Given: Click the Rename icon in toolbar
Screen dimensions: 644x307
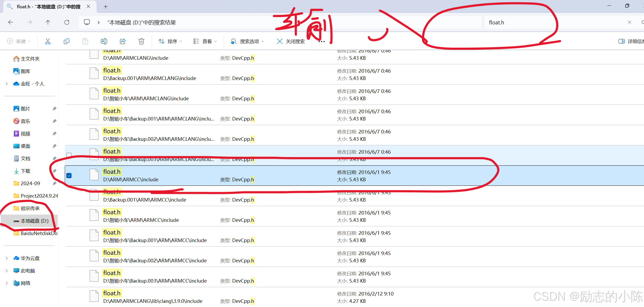Looking at the screenshot, I should [104, 41].
